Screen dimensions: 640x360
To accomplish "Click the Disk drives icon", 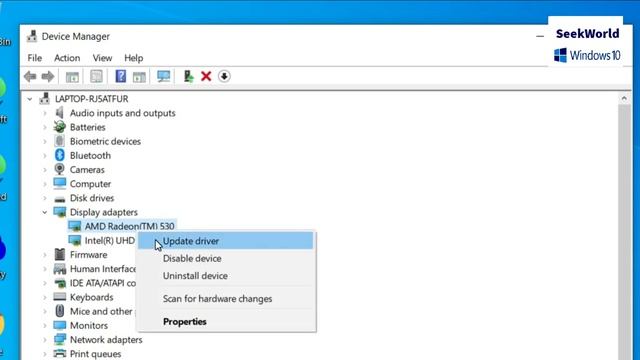I will tap(60, 199).
